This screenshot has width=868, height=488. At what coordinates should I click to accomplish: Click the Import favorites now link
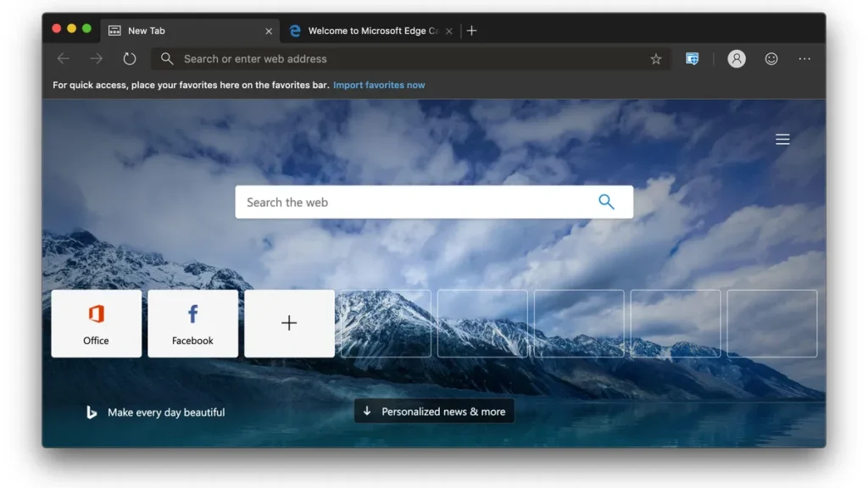tap(379, 85)
